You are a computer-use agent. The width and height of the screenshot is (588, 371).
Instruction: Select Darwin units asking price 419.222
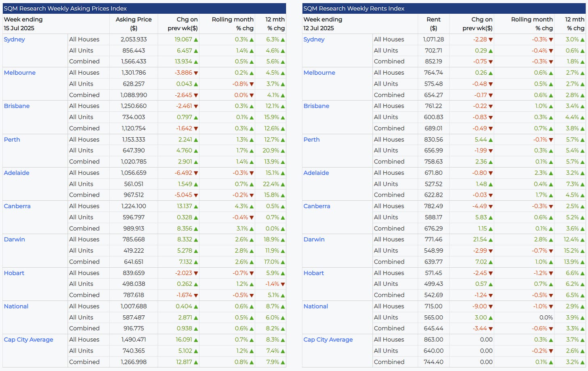[x=134, y=250]
